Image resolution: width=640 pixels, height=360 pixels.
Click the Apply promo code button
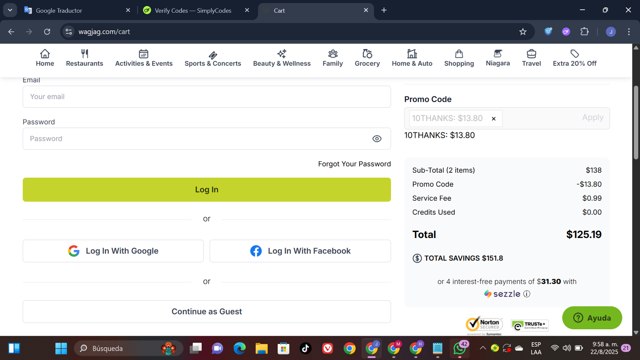pyautogui.click(x=593, y=118)
